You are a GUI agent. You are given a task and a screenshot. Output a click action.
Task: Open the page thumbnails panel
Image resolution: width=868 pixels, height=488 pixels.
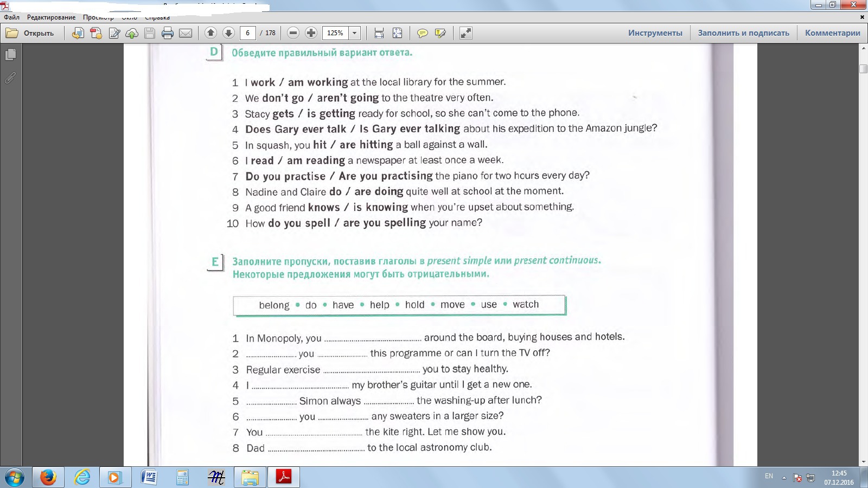[10, 54]
